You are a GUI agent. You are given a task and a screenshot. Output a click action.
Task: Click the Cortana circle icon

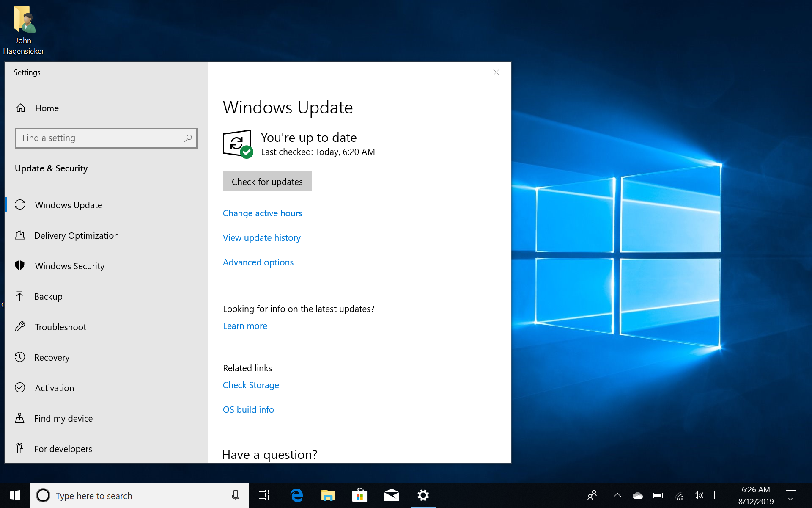click(43, 495)
